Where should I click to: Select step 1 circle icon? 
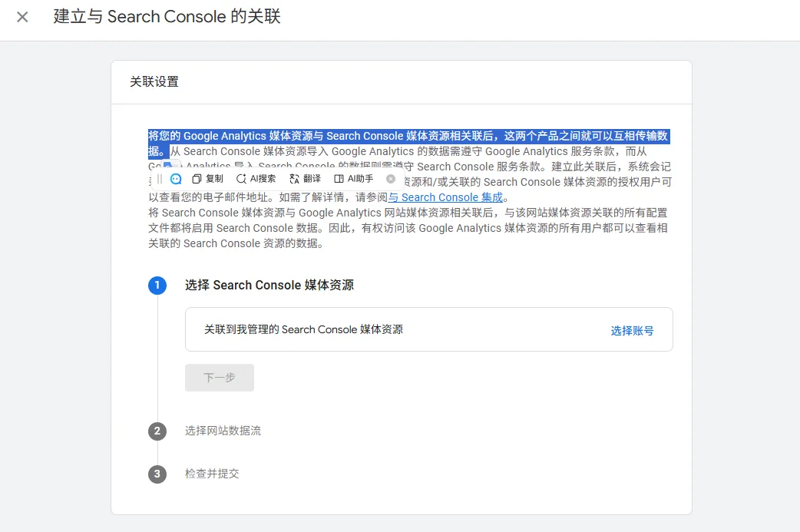(x=157, y=285)
